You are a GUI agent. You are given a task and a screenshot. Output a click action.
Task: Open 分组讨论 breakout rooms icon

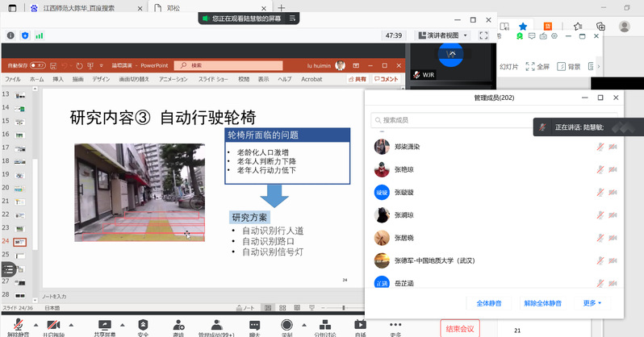322,324
